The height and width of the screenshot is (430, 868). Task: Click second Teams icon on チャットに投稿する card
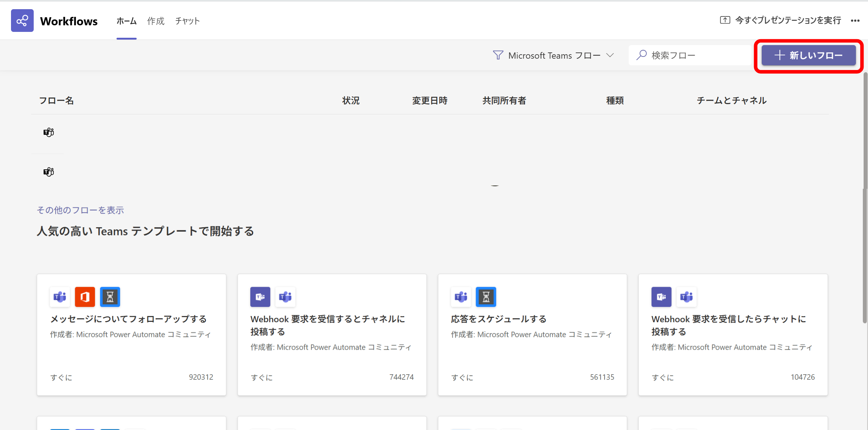(x=686, y=297)
